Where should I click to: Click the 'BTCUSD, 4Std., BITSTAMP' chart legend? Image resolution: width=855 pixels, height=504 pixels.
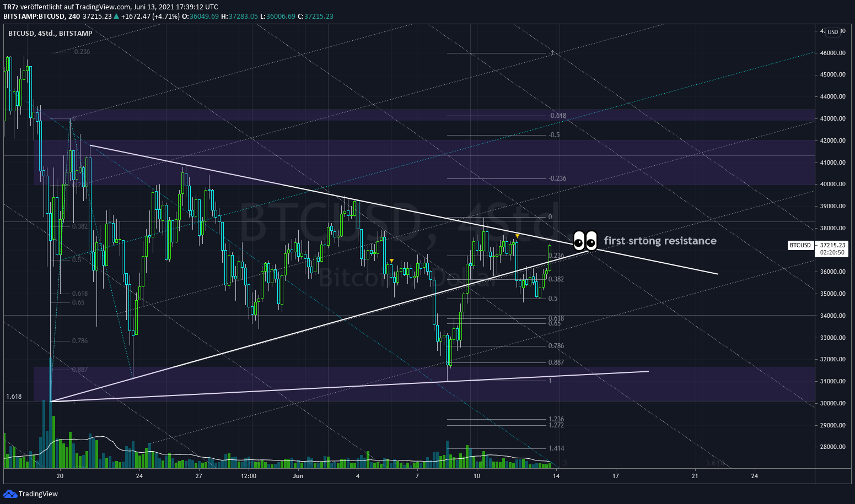coord(50,33)
